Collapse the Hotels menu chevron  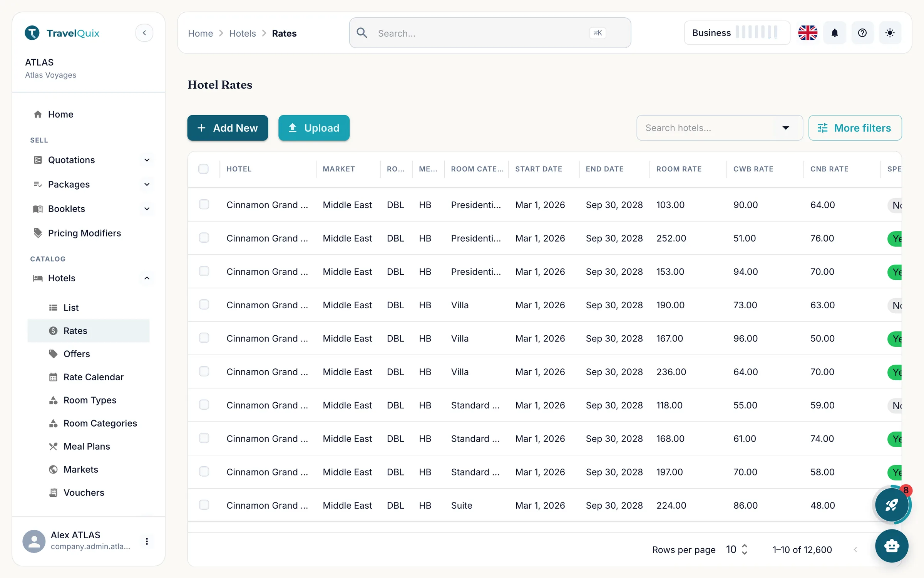pyautogui.click(x=147, y=278)
